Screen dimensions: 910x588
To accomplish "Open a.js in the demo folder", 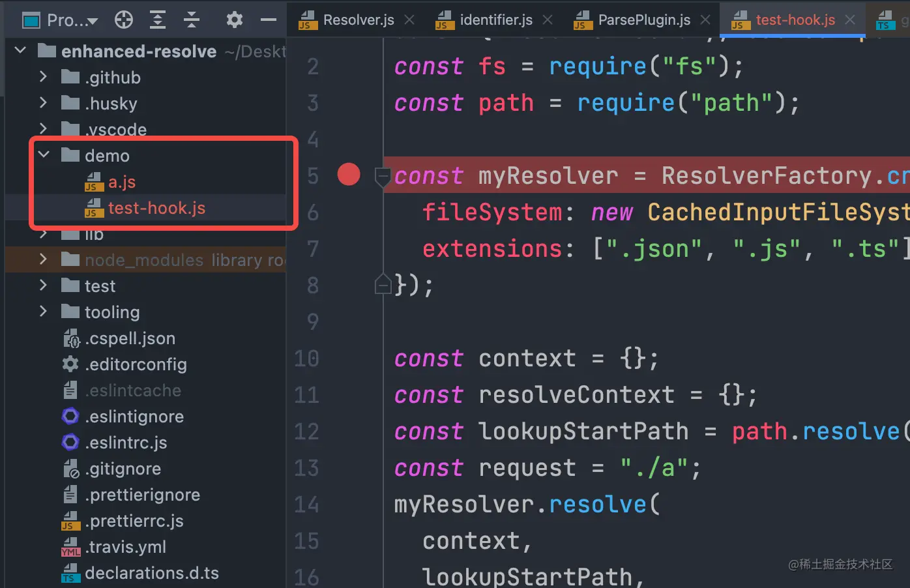I will pyautogui.click(x=121, y=182).
